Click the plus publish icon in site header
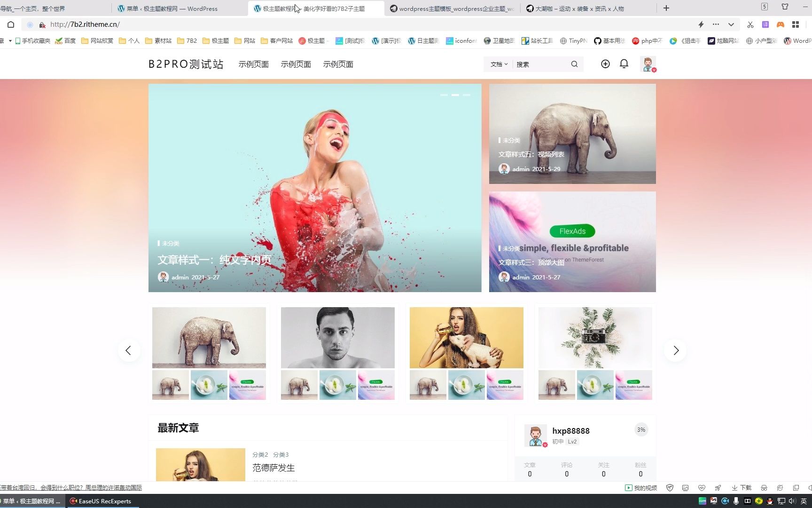812x508 pixels. [605, 64]
